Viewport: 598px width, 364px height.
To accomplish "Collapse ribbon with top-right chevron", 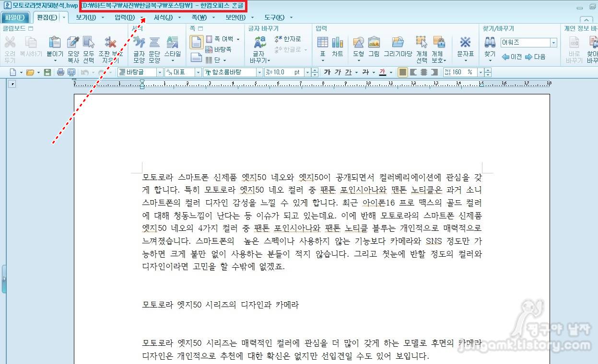I will click(586, 20).
